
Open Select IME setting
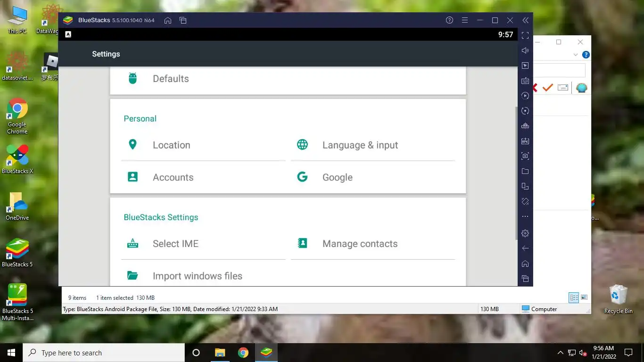click(x=203, y=244)
